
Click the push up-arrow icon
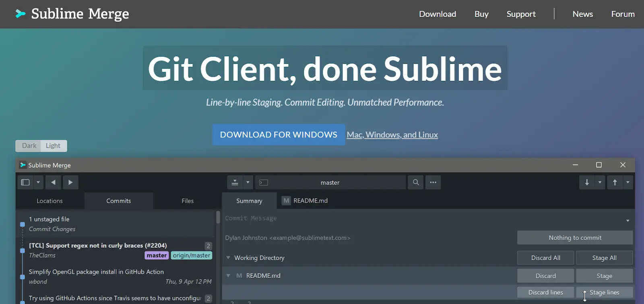pyautogui.click(x=615, y=182)
